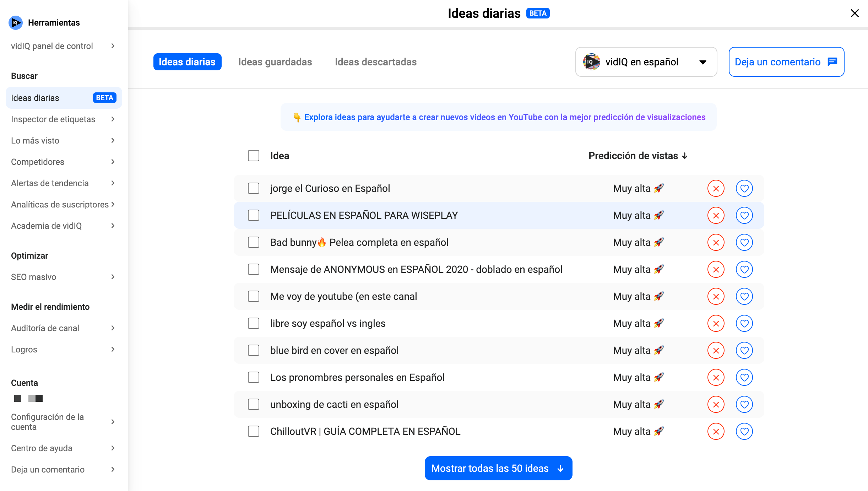Open the 'vidIQ en español' channel dropdown

pos(646,62)
